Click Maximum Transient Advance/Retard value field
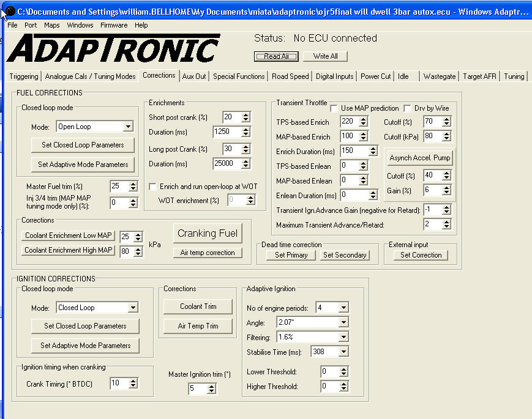The height and width of the screenshot is (419, 532). click(433, 224)
